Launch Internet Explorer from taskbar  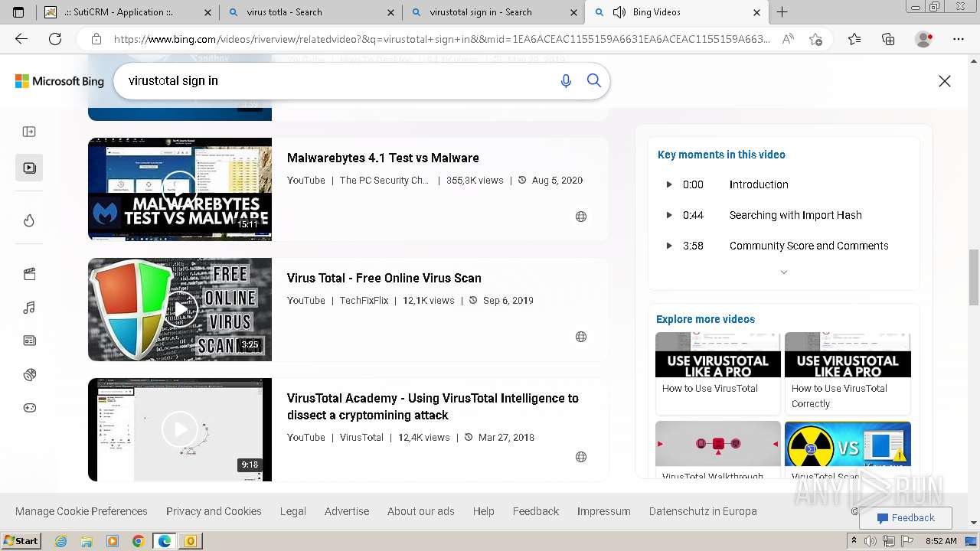(x=60, y=541)
